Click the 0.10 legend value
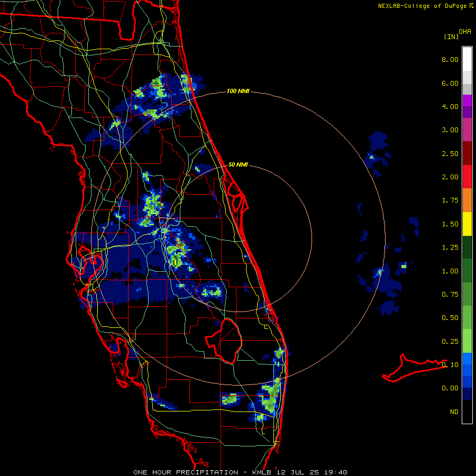Image resolution: width=476 pixels, height=476 pixels. coord(450,365)
